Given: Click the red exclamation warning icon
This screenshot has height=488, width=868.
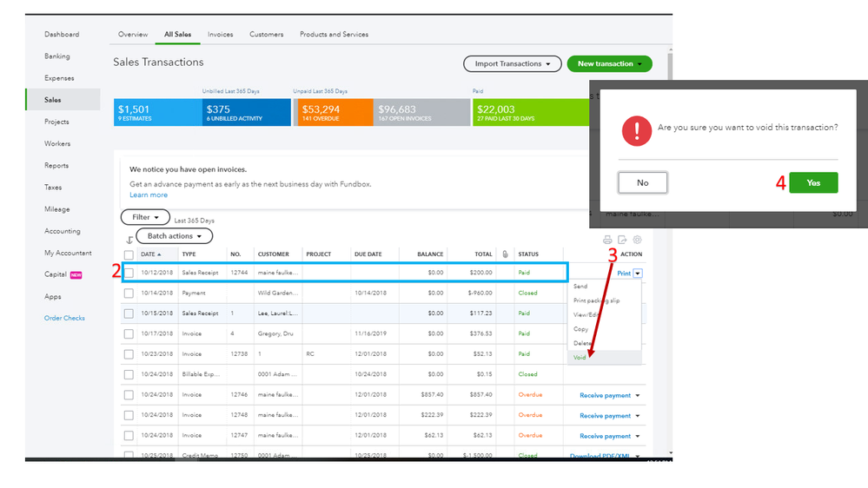Looking at the screenshot, I should point(637,130).
